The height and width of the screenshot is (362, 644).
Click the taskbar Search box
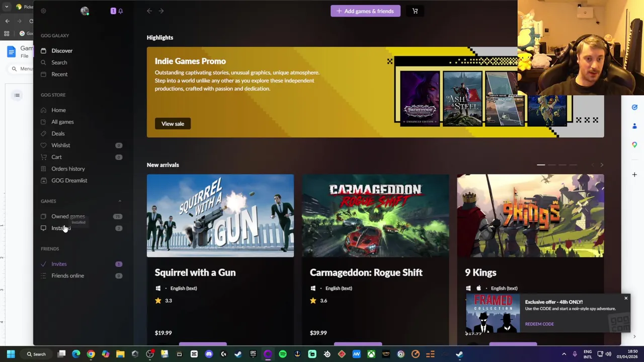pos(36,354)
